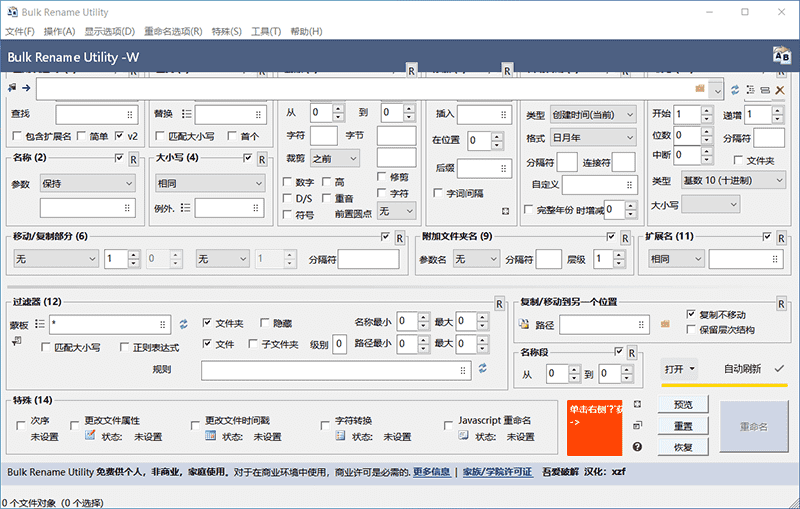This screenshot has width=800, height=509.
Task: Open 格式 dropdown showing 日月年
Action: pos(593,137)
